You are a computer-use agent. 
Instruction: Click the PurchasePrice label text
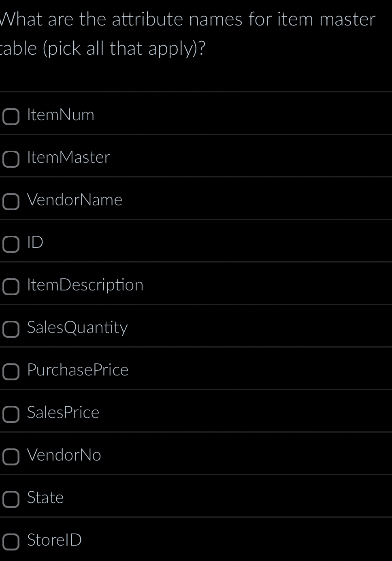tap(77, 370)
